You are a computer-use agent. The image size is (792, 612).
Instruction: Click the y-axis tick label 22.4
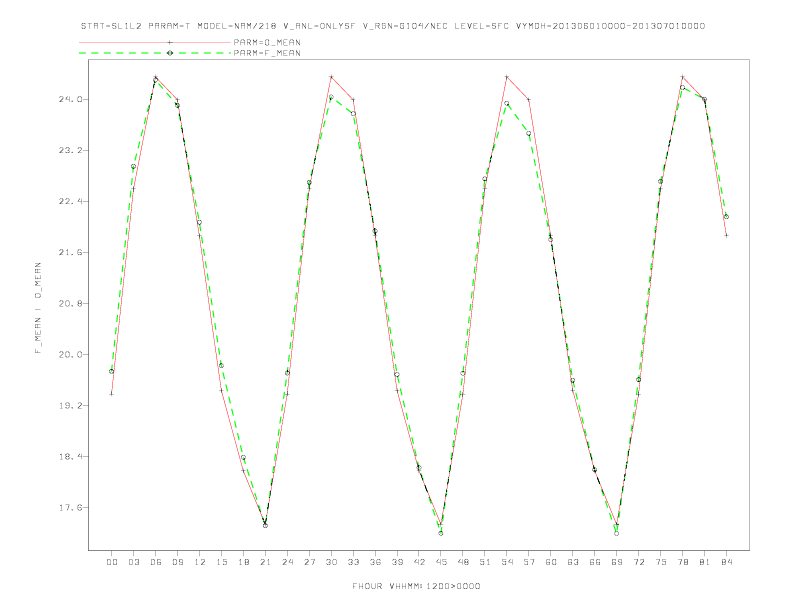click(x=70, y=201)
